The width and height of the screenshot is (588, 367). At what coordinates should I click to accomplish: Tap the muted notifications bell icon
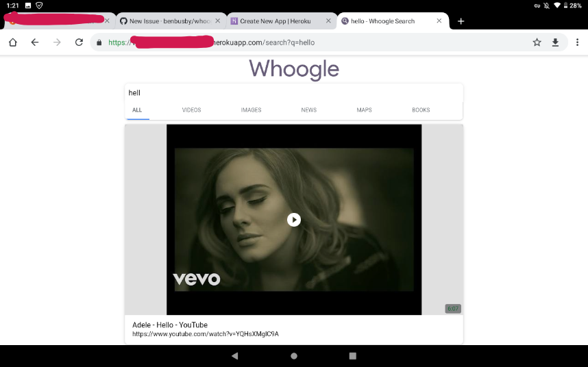[x=547, y=5]
